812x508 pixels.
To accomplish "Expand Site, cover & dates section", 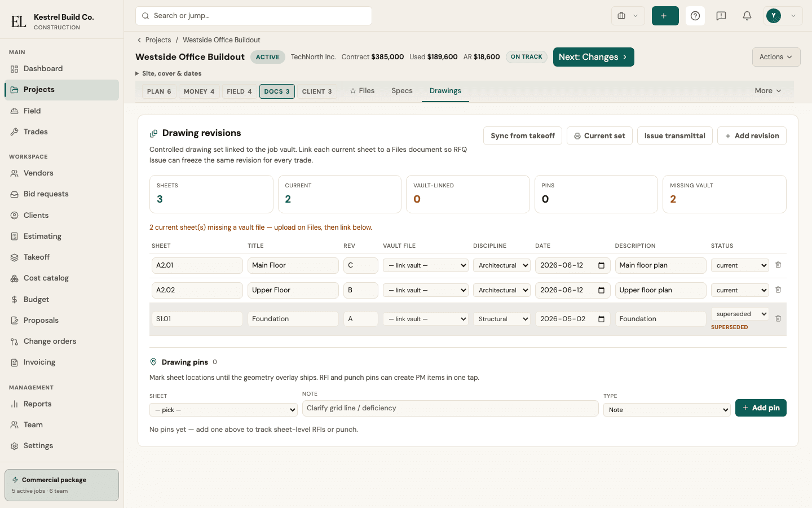I will 169,73.
